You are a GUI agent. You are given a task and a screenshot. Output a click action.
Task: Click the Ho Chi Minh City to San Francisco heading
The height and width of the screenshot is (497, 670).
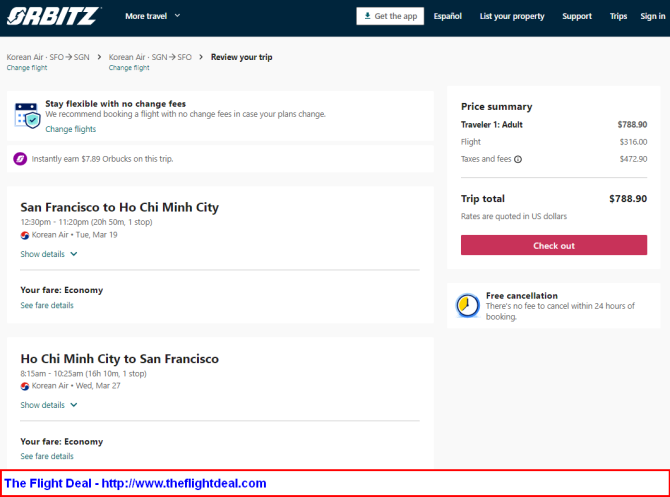[x=120, y=359]
